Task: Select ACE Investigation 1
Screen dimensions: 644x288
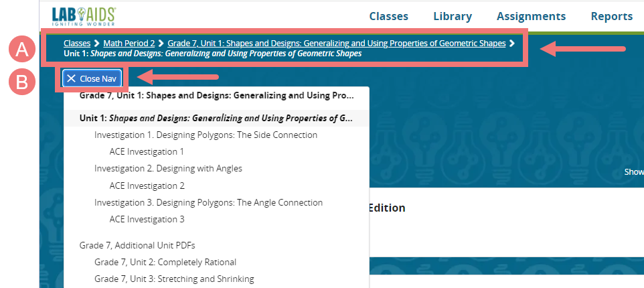Action: coord(147,152)
